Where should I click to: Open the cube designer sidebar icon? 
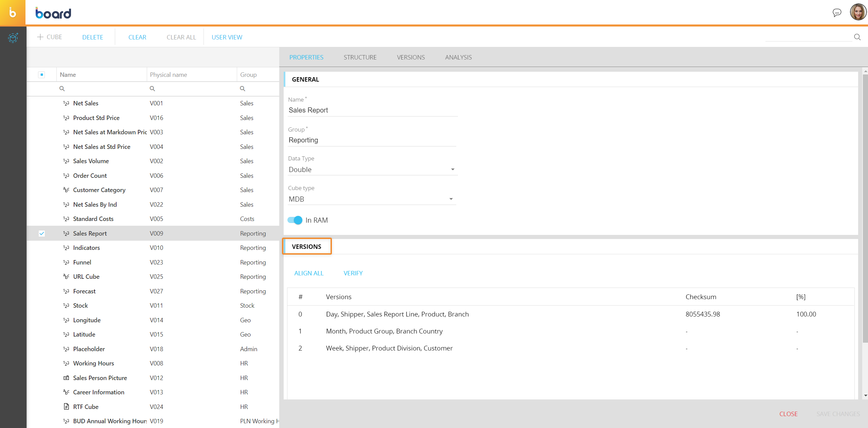(x=13, y=38)
